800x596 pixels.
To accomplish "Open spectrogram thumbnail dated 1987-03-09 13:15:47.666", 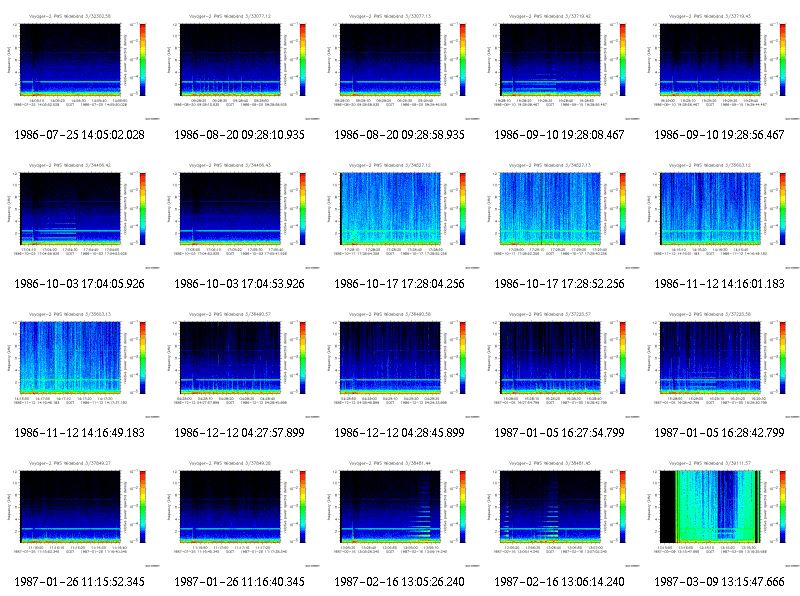I will click(720, 513).
